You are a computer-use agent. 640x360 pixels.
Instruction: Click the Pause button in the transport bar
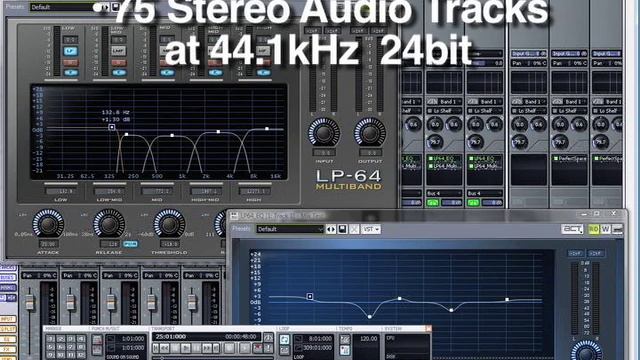196,348
